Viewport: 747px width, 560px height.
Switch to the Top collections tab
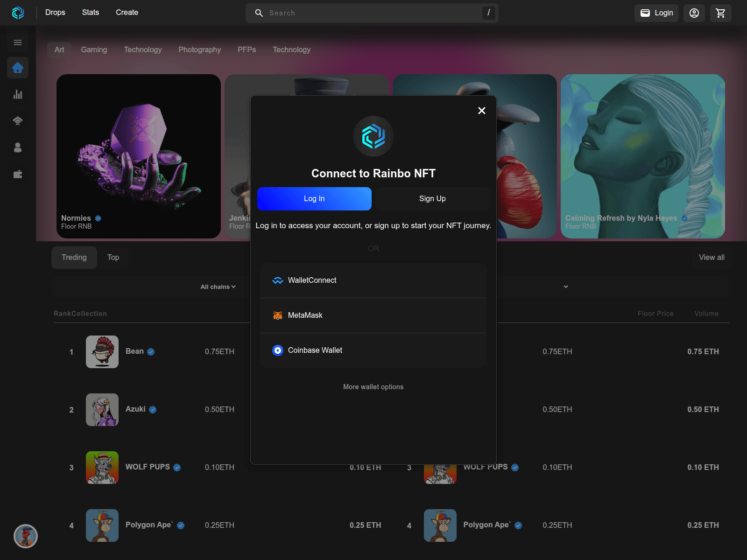click(113, 258)
